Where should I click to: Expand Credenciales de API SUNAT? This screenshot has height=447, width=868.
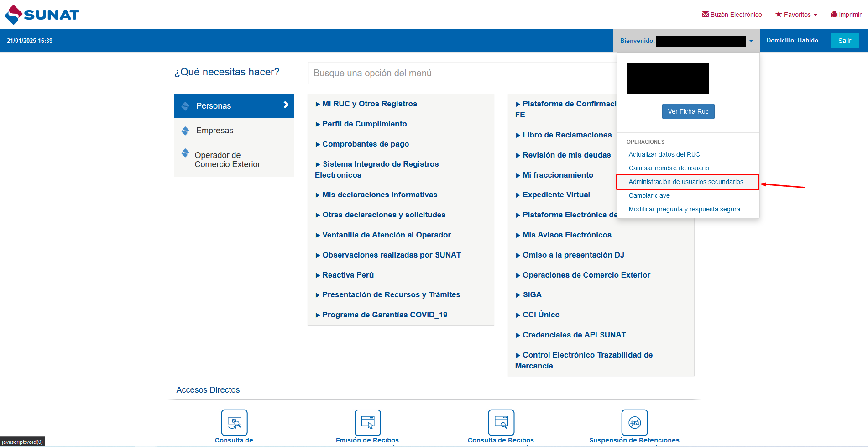tap(571, 335)
